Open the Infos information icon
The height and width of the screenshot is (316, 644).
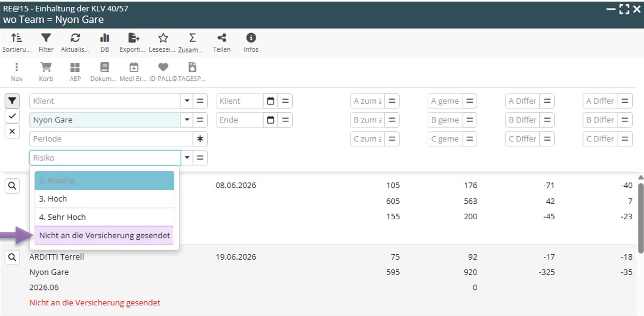[251, 43]
